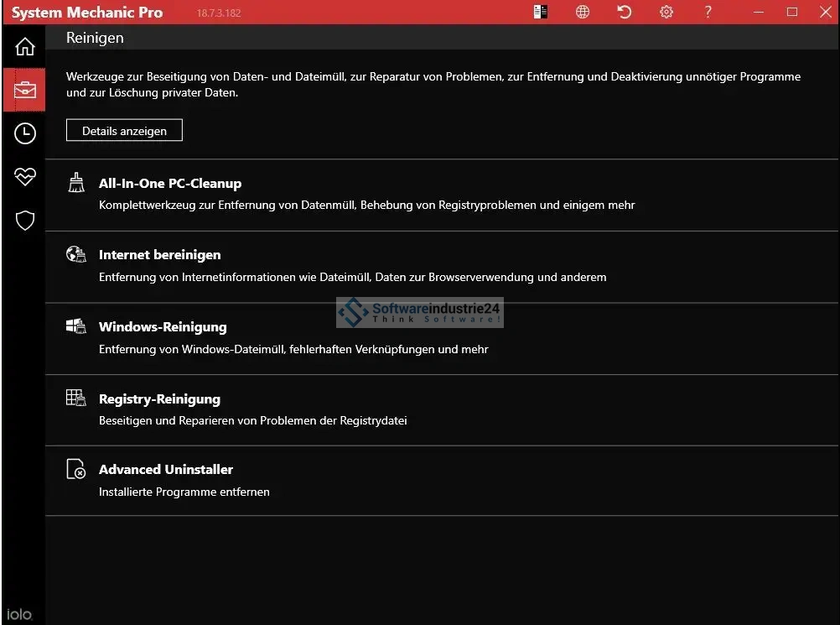Click the globe icon beside Internet bereinigen
840x625 pixels.
pyautogui.click(x=76, y=254)
